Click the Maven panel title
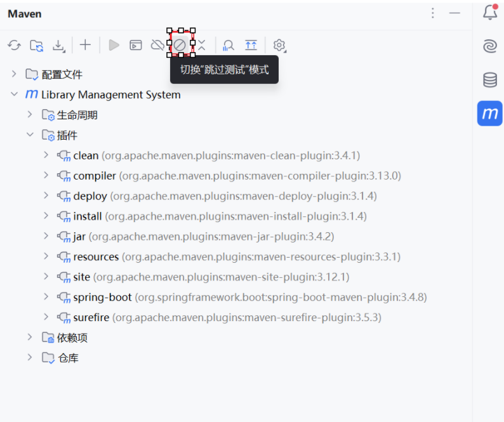This screenshot has width=504, height=422. tap(24, 14)
